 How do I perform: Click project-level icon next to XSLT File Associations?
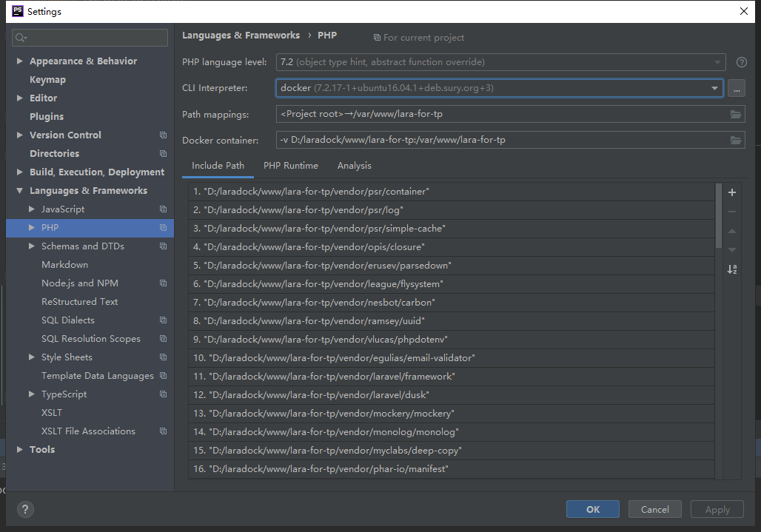coord(163,431)
